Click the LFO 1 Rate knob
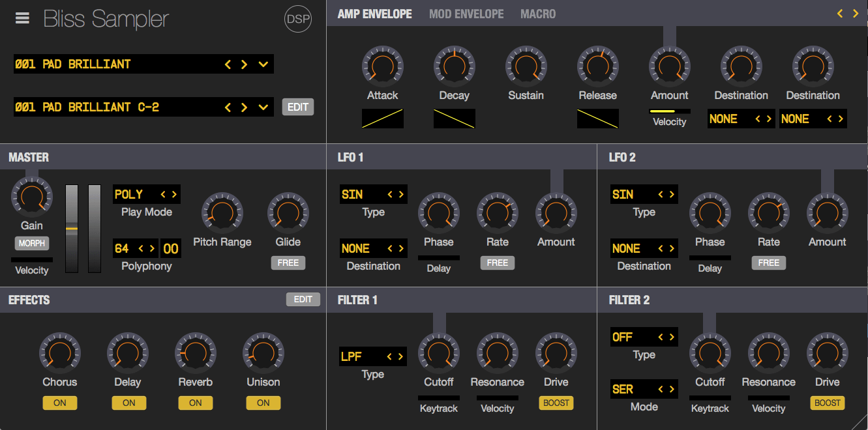 [x=498, y=212]
